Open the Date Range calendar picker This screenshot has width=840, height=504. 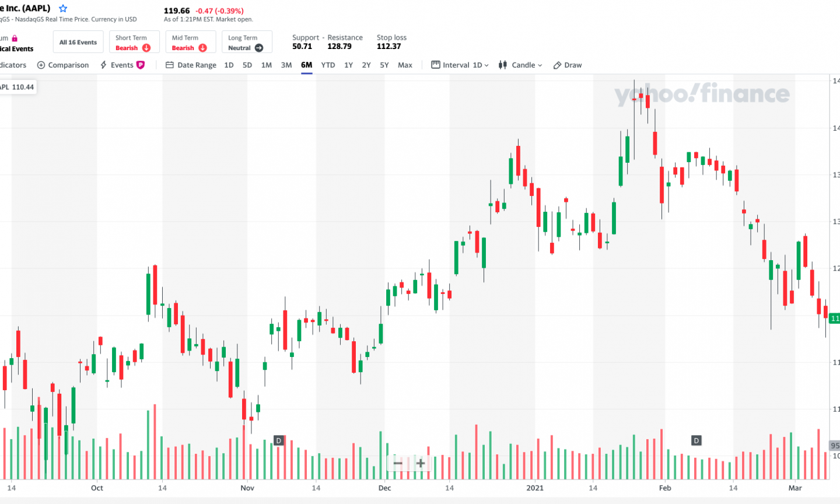191,65
